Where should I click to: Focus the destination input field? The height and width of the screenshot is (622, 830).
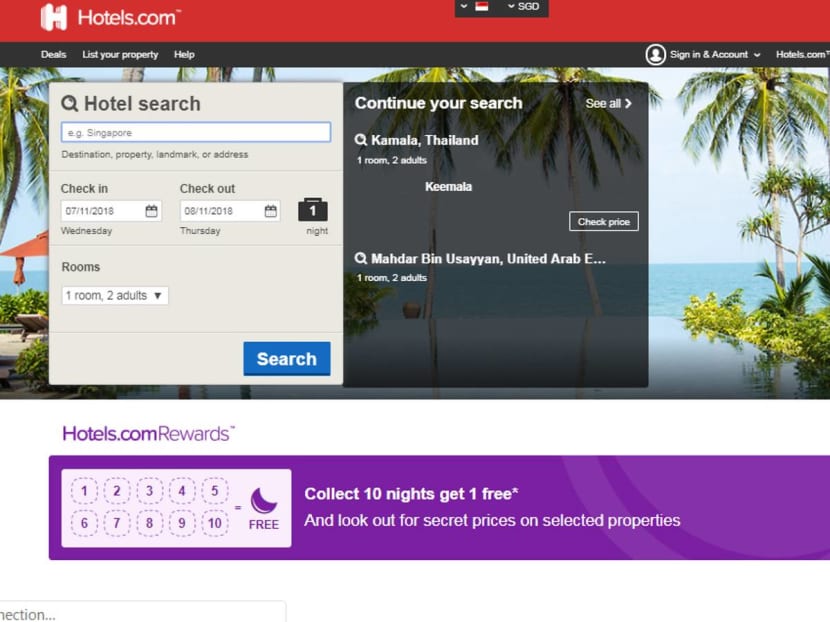click(196, 132)
